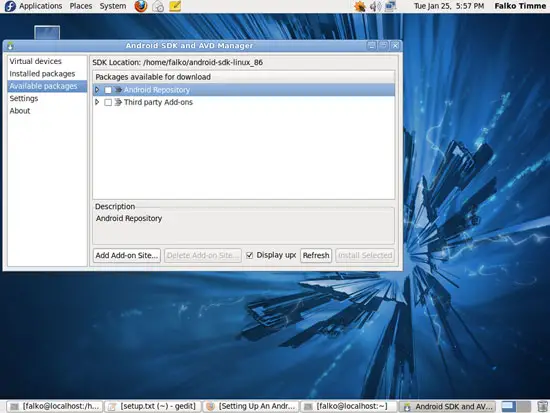
Task: Open the mail launcher in the top panel
Action: (x=158, y=6)
